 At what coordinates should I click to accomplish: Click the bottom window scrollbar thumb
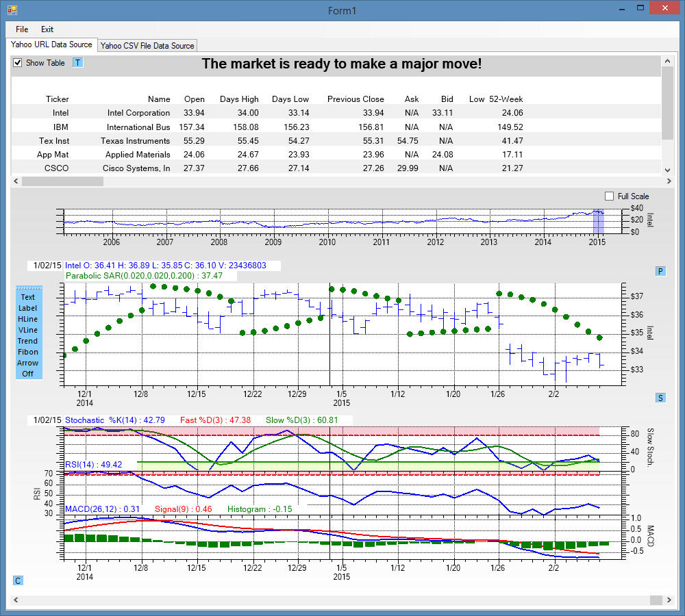pyautogui.click(x=656, y=600)
